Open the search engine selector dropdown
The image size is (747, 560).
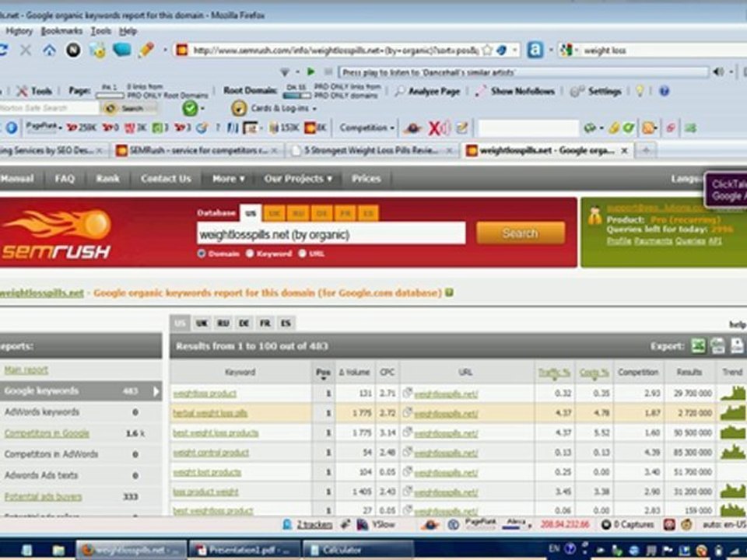coord(568,50)
